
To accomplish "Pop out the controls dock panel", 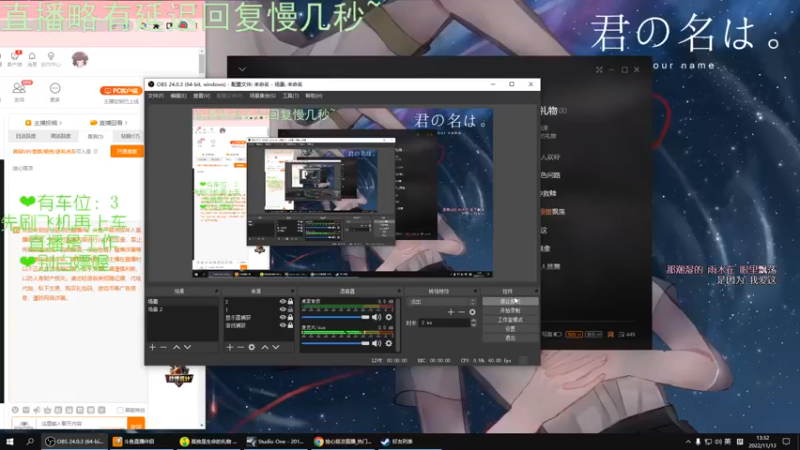I will pyautogui.click(x=536, y=291).
